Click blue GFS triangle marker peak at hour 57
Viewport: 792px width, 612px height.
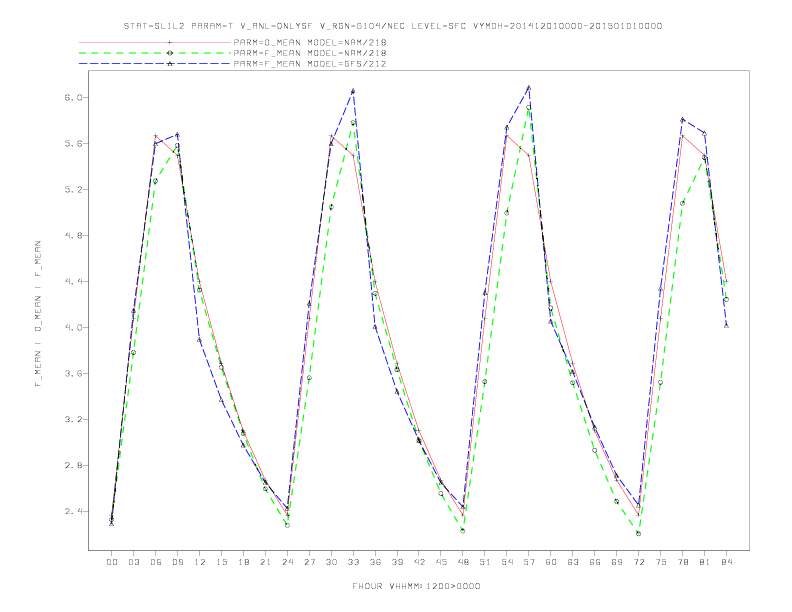(x=529, y=88)
